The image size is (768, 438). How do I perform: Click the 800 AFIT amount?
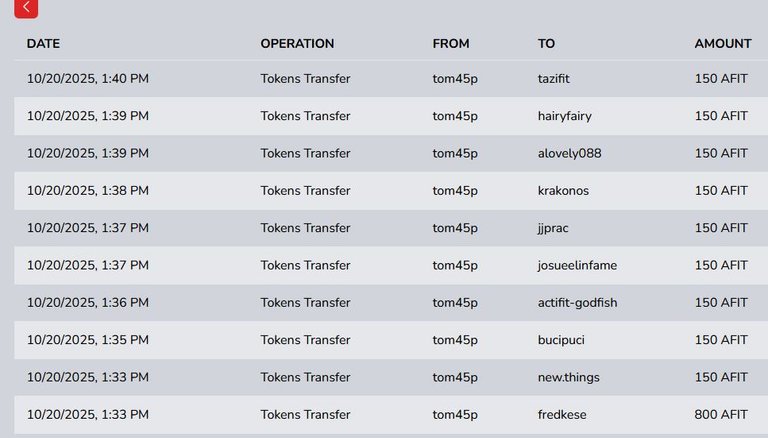(x=721, y=415)
